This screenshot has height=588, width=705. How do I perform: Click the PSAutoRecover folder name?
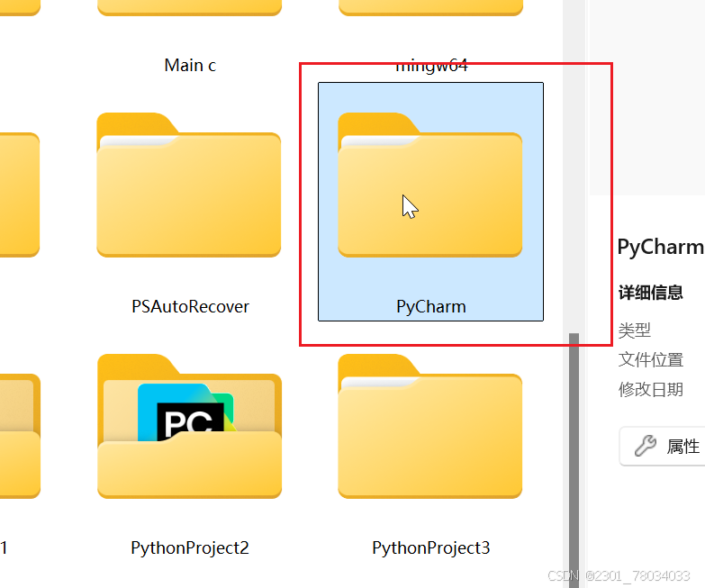tap(190, 306)
